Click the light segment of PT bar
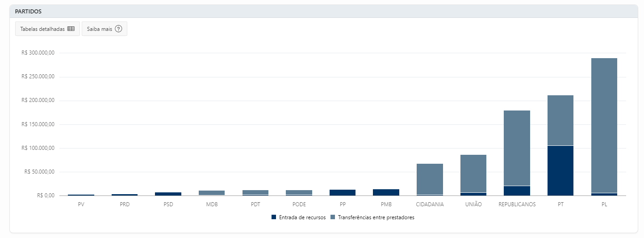644x238 pixels. pyautogui.click(x=560, y=120)
